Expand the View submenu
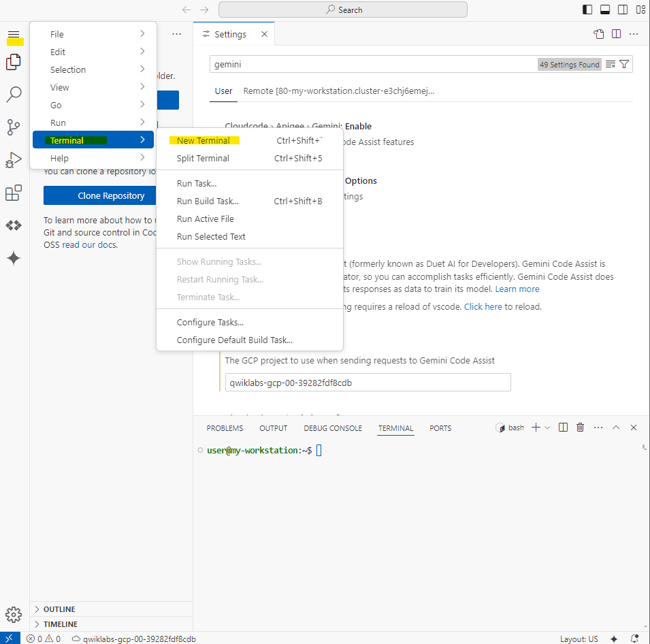Screen dimensions: 650x644 [93, 87]
